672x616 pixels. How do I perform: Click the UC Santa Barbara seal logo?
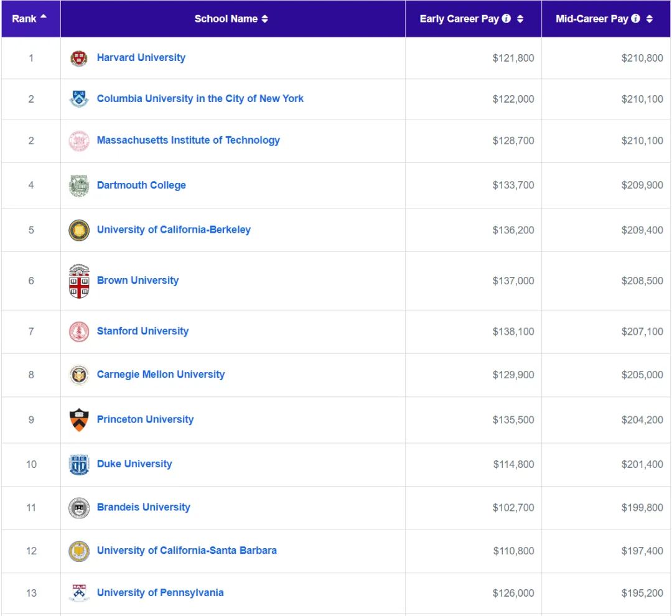[x=79, y=551]
